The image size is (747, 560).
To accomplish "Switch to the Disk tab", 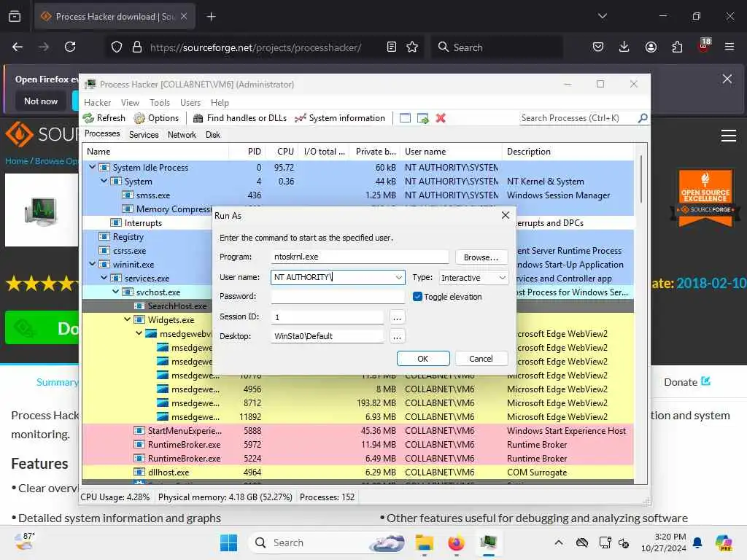I will coord(212,135).
